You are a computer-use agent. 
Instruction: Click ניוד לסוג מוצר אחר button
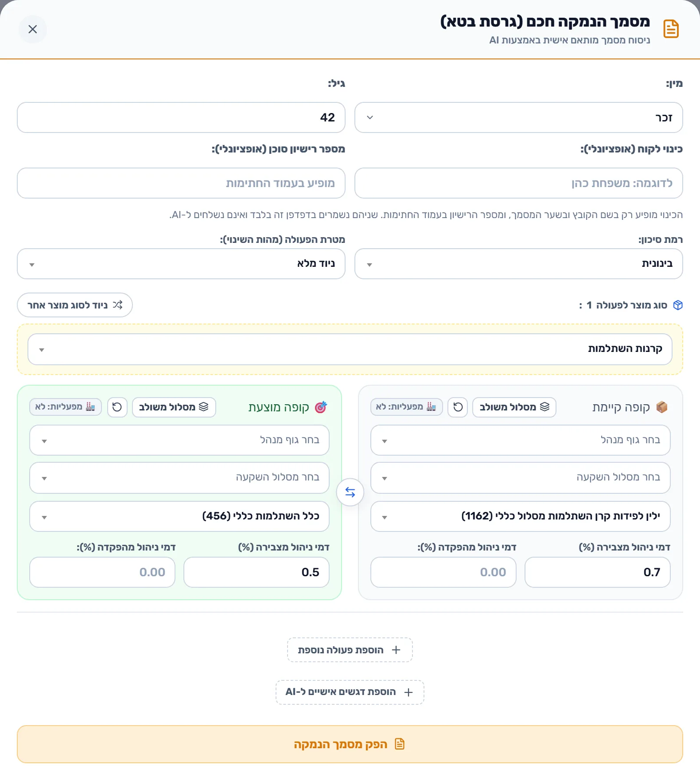point(75,305)
